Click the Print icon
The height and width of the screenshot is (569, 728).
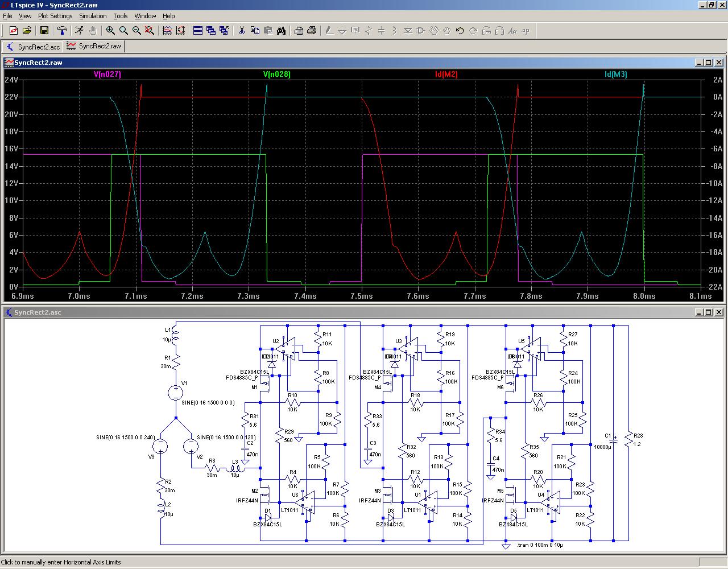click(x=312, y=31)
